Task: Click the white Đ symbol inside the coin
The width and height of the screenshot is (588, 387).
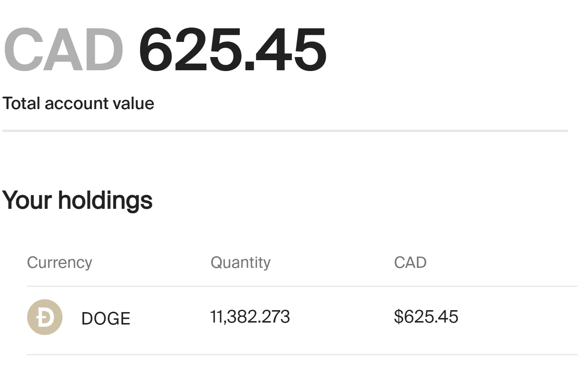Action: 45,318
